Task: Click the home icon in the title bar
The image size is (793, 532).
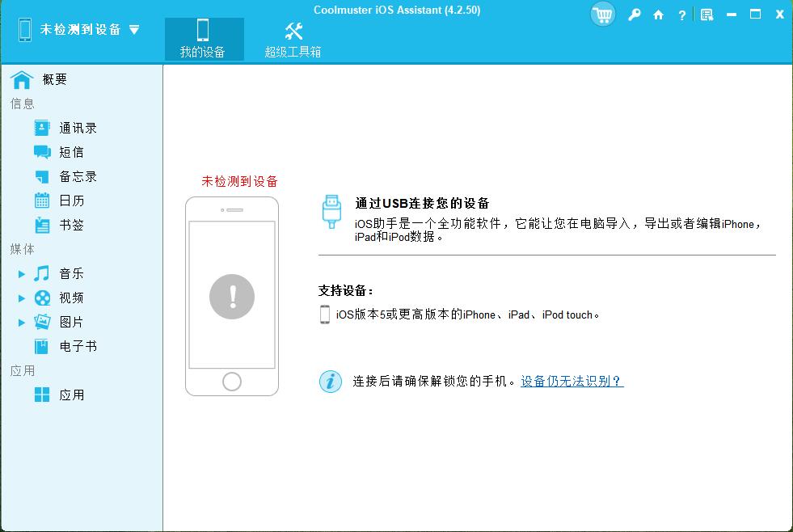Action: coord(657,14)
